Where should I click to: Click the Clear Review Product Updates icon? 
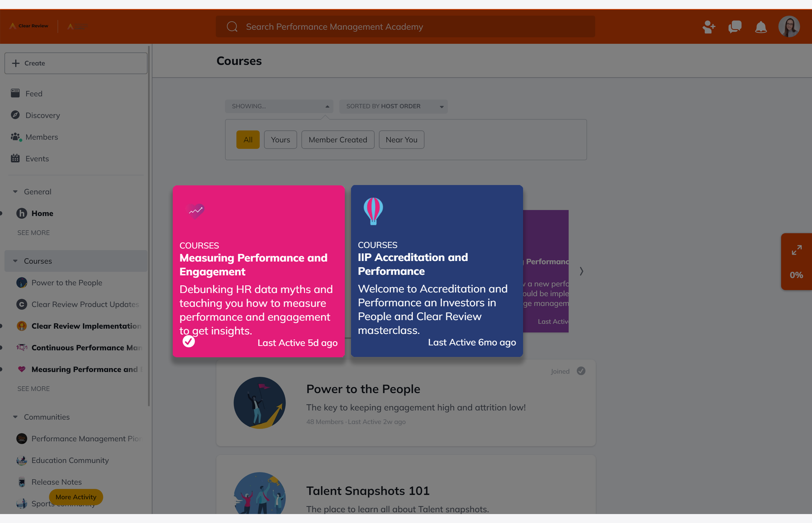click(22, 304)
